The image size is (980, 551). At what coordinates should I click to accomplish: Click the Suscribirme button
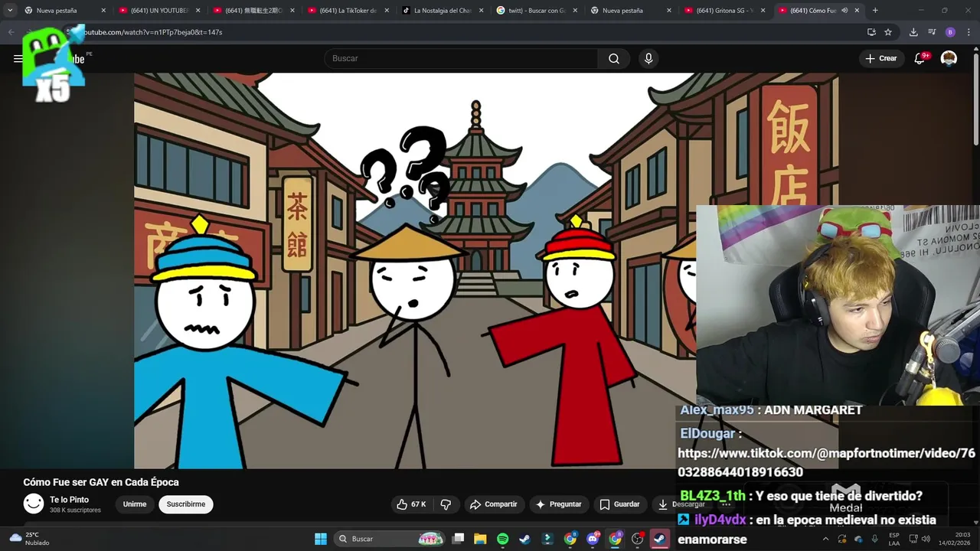(186, 504)
